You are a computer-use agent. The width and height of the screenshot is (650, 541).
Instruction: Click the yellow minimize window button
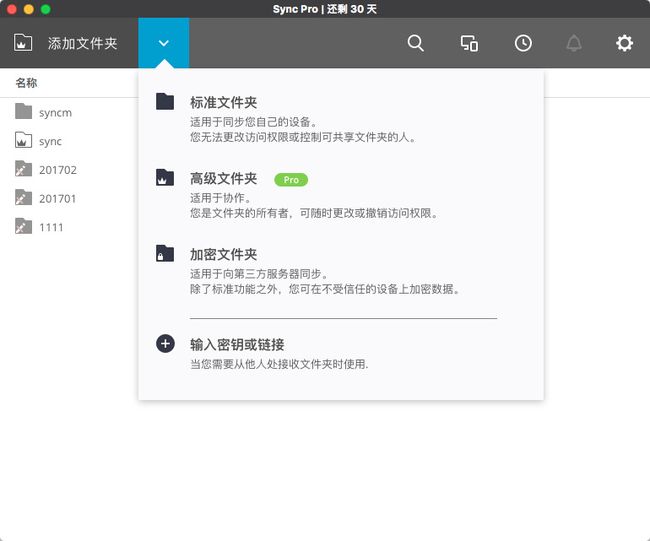(29, 9)
